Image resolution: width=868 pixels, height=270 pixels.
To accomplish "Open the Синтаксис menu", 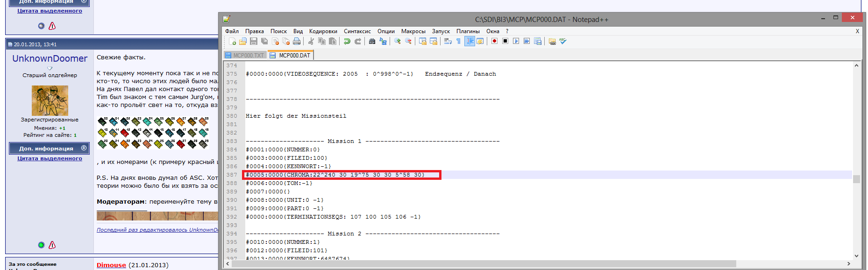I will click(x=357, y=31).
